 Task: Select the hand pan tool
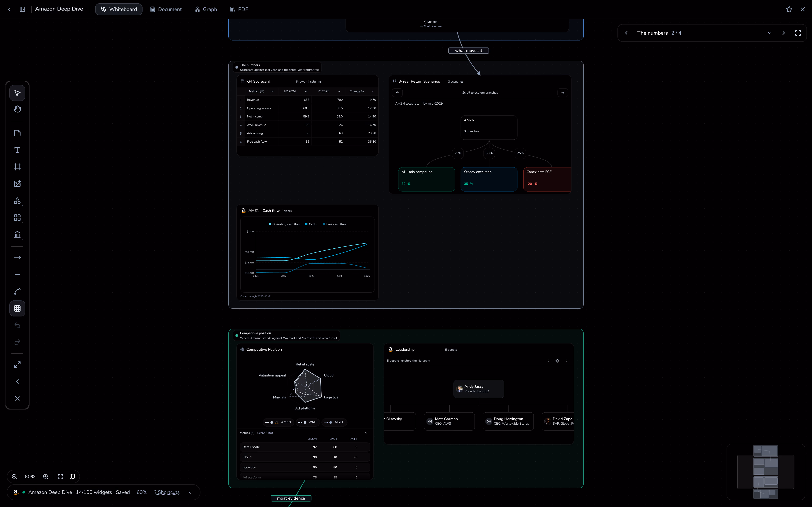[18, 109]
